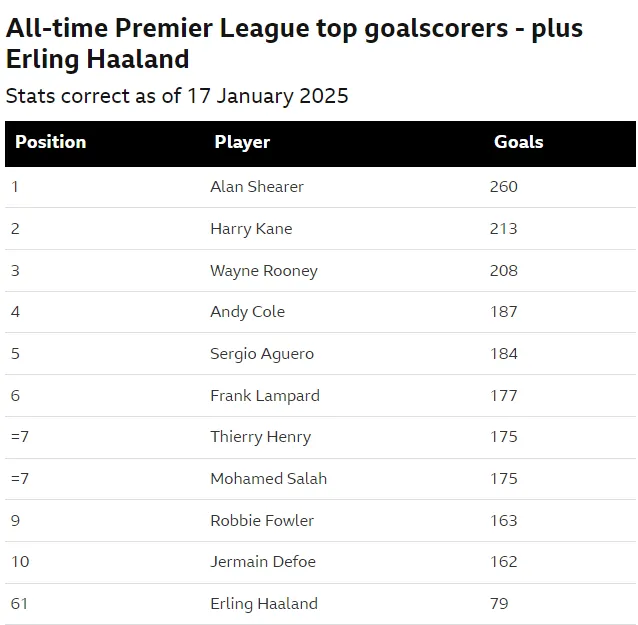Select Robbie Fowler's goals value 163
The width and height of the screenshot is (638, 625).
[x=503, y=520]
